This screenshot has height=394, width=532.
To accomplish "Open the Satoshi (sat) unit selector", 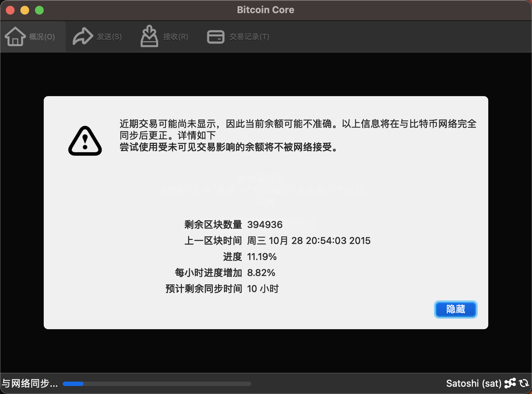I will coord(474,383).
